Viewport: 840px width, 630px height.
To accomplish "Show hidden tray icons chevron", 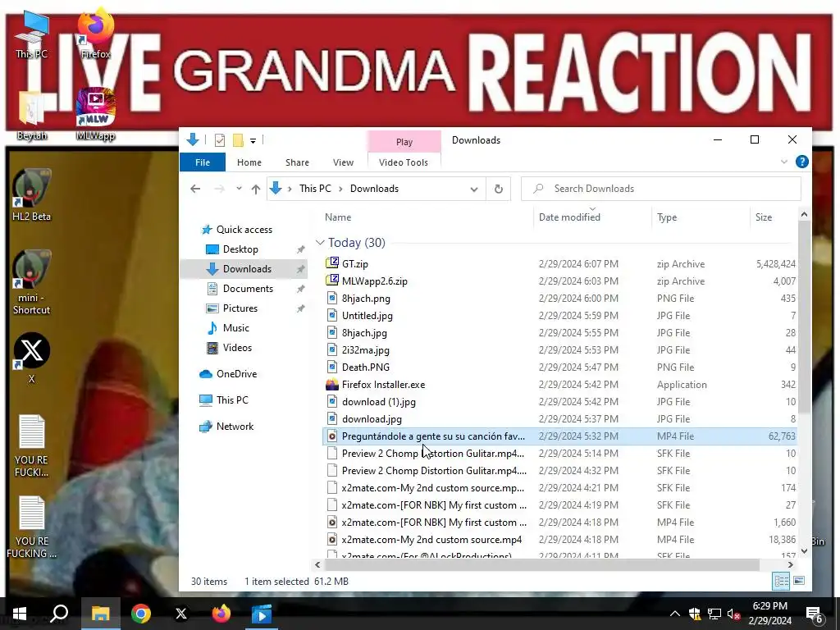I will 674,614.
